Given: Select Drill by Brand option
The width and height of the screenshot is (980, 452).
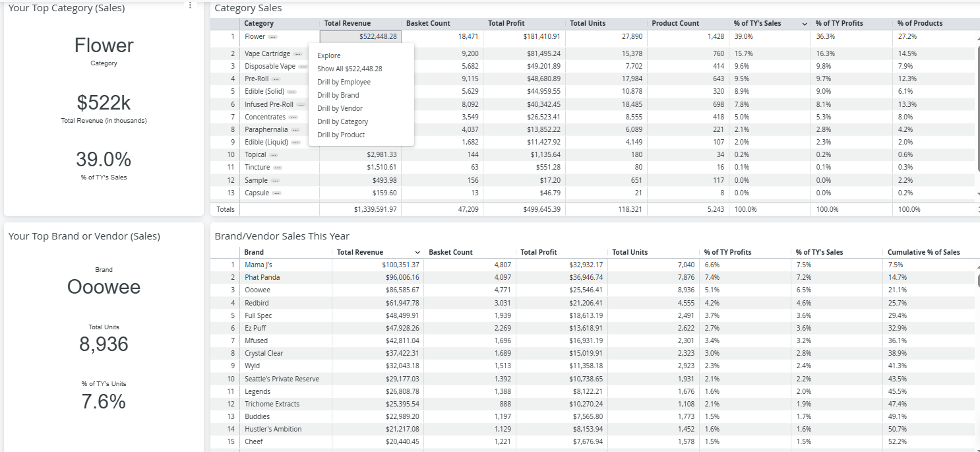Looking at the screenshot, I should 338,95.
